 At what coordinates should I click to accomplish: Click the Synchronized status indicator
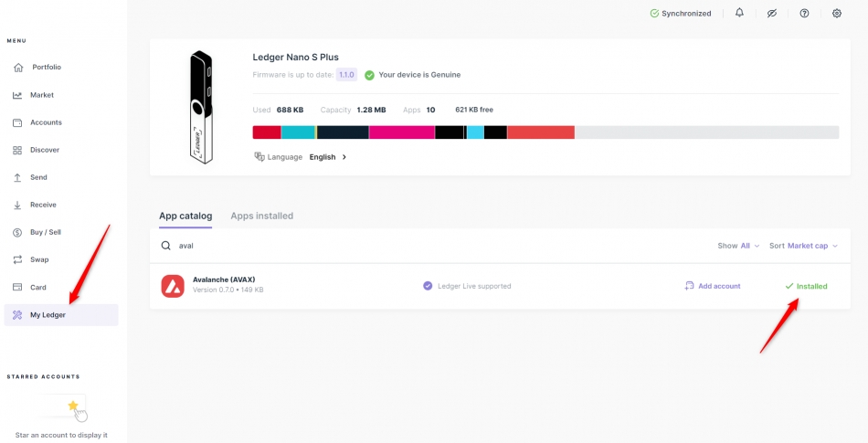[x=681, y=14]
